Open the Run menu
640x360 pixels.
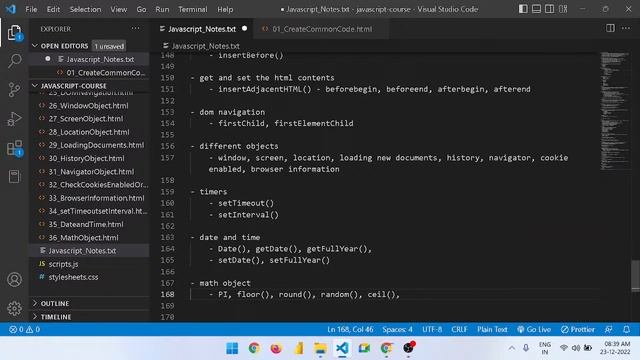click(162, 9)
